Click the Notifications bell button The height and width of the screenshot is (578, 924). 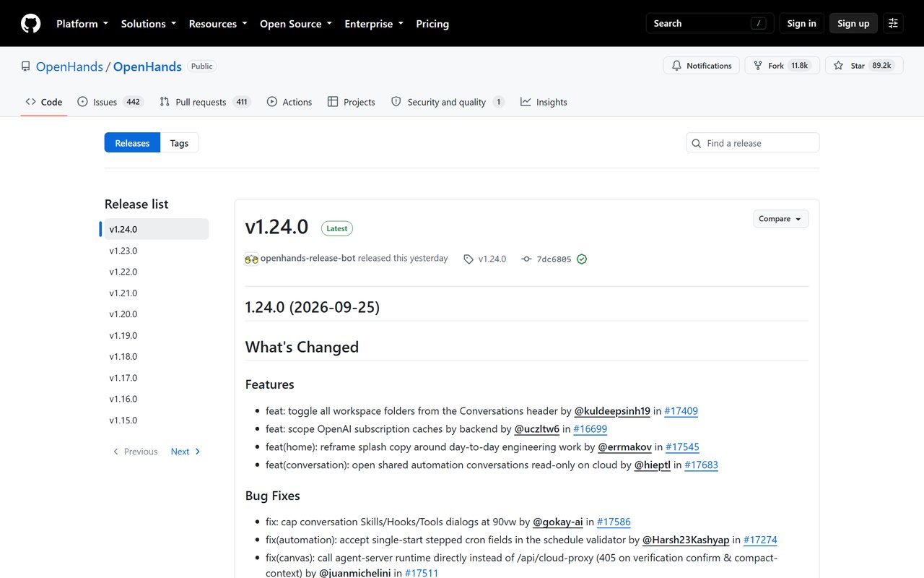(702, 66)
